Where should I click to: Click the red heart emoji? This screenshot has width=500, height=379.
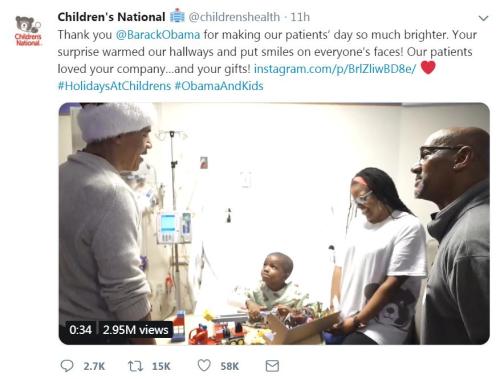point(428,68)
